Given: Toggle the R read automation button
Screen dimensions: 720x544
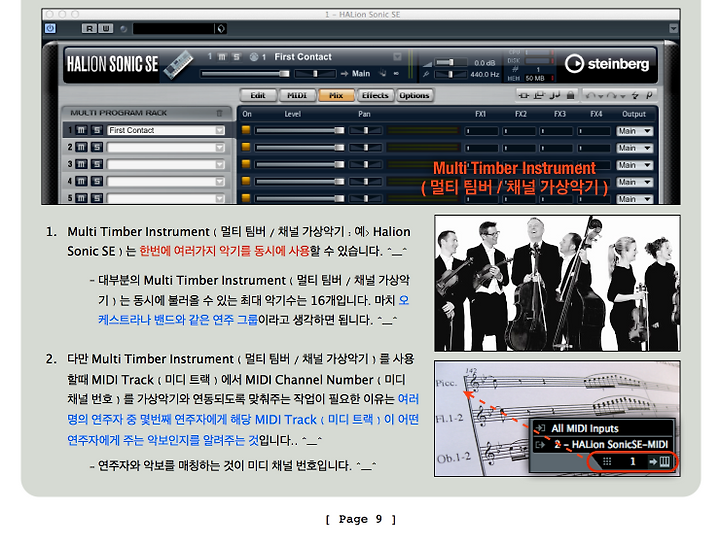Looking at the screenshot, I should pyautogui.click(x=89, y=28).
